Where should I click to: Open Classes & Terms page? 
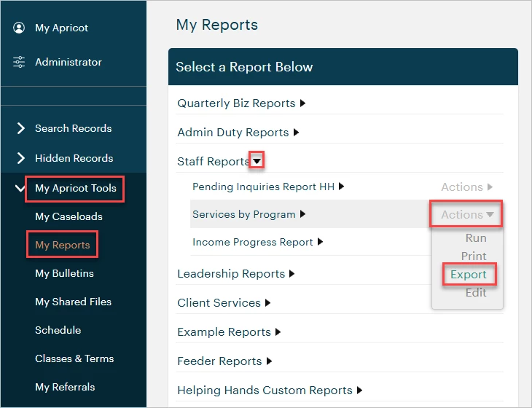pos(74,358)
